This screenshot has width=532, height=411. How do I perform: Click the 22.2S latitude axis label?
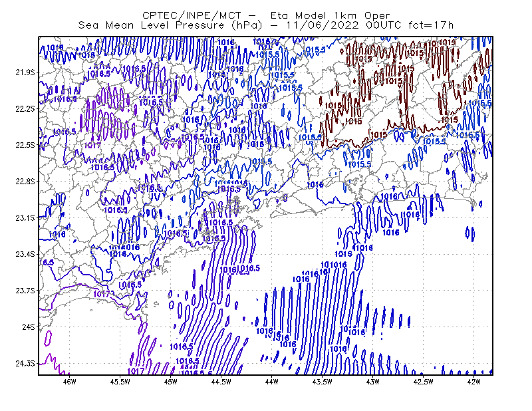25,108
